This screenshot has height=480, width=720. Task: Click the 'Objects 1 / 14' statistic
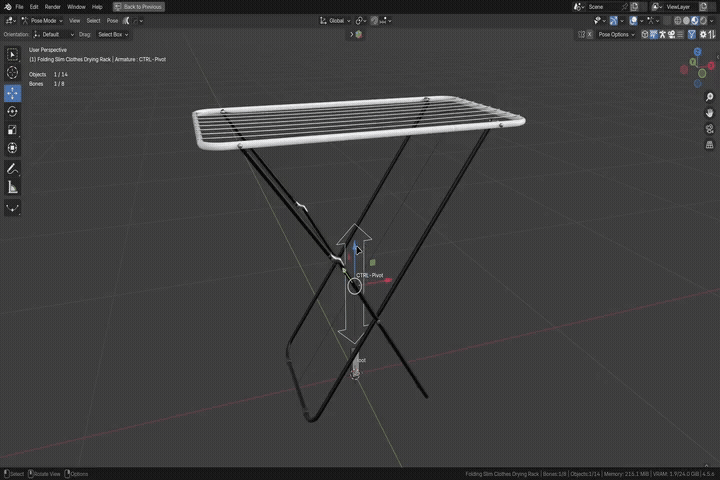pos(48,74)
